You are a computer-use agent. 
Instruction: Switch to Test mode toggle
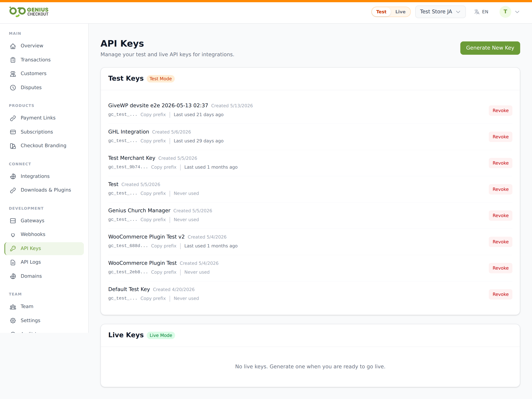tap(381, 12)
